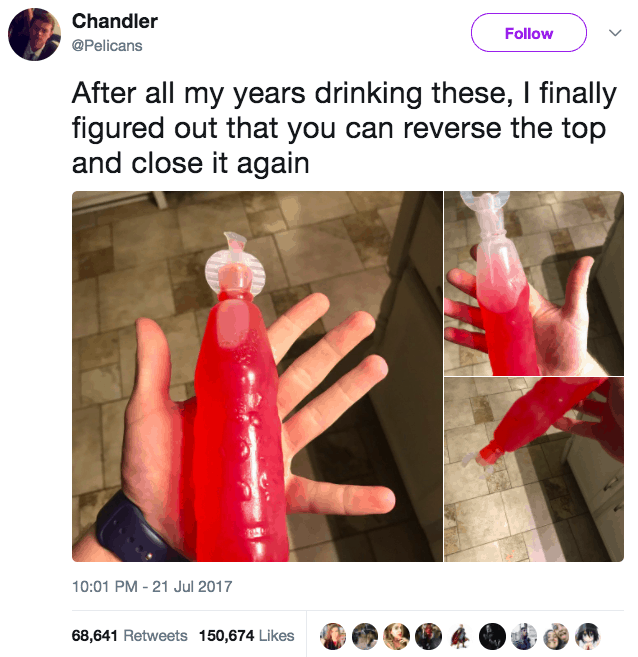Click Chandler's profile avatar picture
Image resolution: width=638 pixels, height=657 pixels.
pyautogui.click(x=34, y=34)
